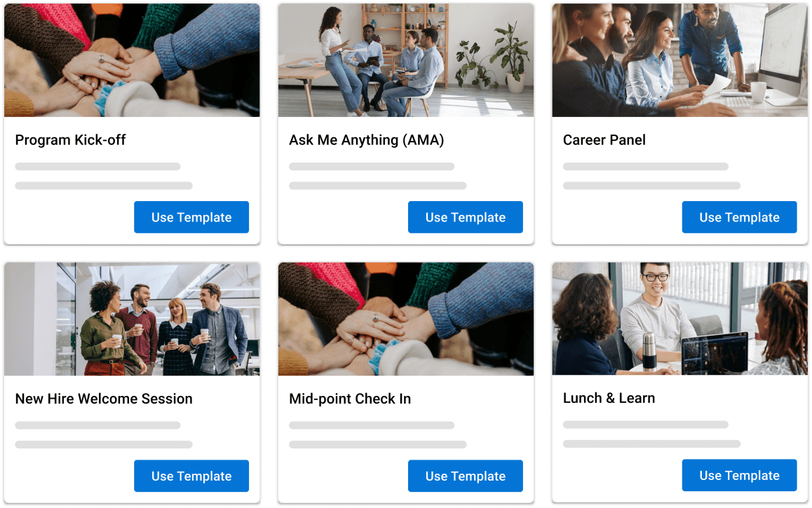Image resolution: width=812 pixels, height=508 pixels.
Task: Select the Ask Me Anything (AMA) title
Action: 367,140
